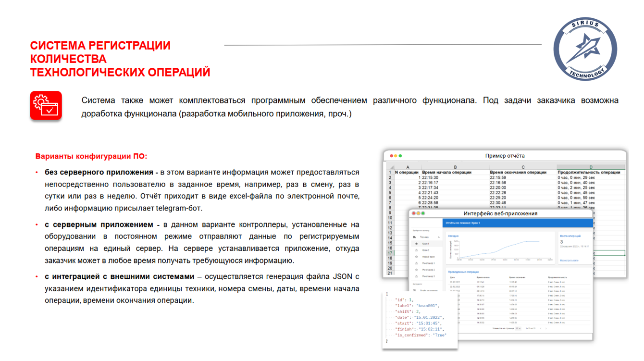The width and height of the screenshot is (644, 361).
Task: Click the Время начала header in web app table
Action: 483,277
